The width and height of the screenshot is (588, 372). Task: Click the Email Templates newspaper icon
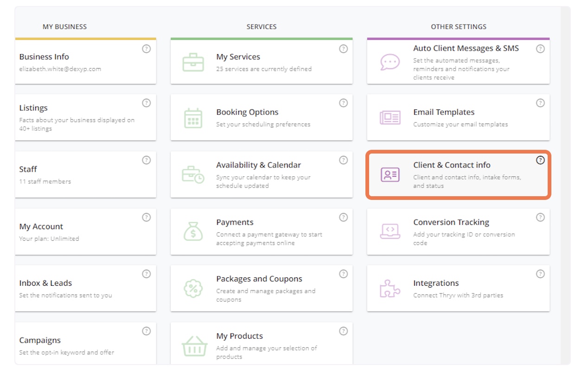point(390,118)
